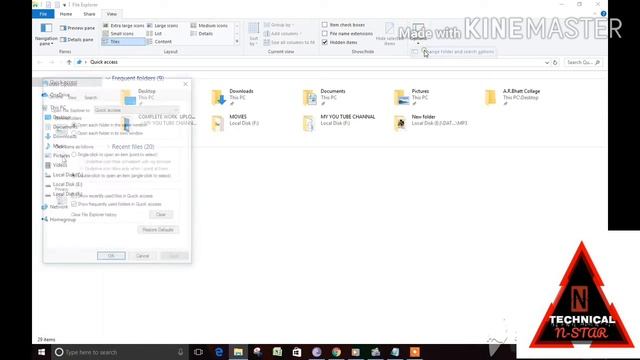
Task: Open Task View on the taskbar
Action: pos(199,352)
